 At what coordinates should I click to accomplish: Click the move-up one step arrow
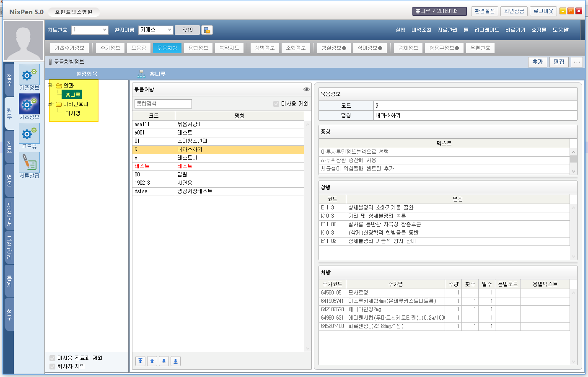coord(152,361)
